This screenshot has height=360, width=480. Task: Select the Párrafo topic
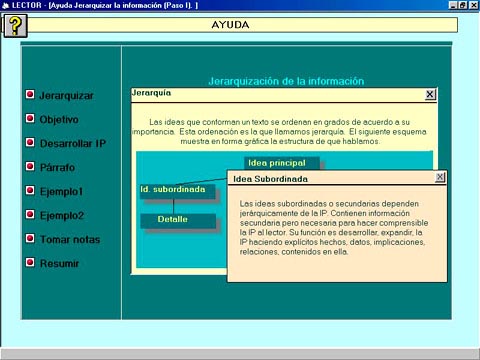[57, 167]
